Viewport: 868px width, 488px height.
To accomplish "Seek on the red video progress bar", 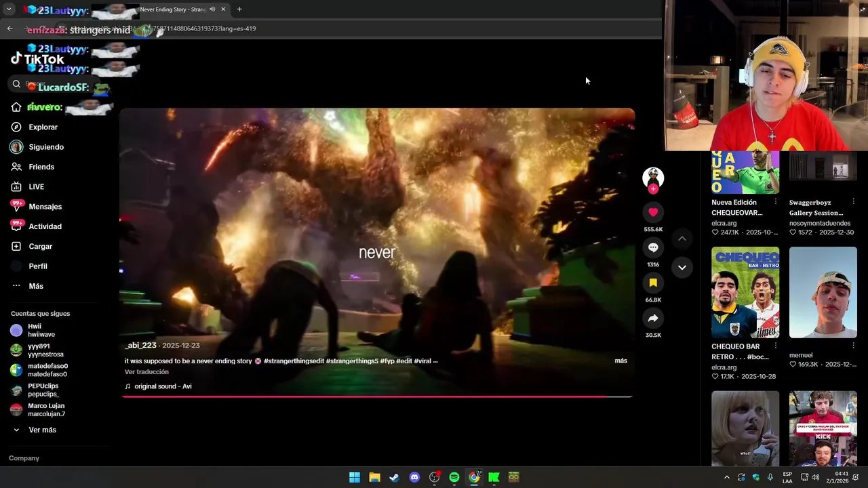I will [x=377, y=396].
